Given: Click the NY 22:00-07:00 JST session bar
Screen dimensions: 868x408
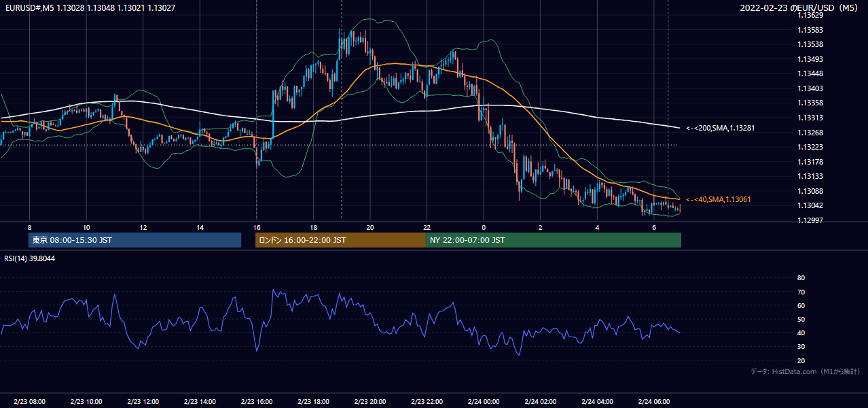Looking at the screenshot, I should (554, 240).
